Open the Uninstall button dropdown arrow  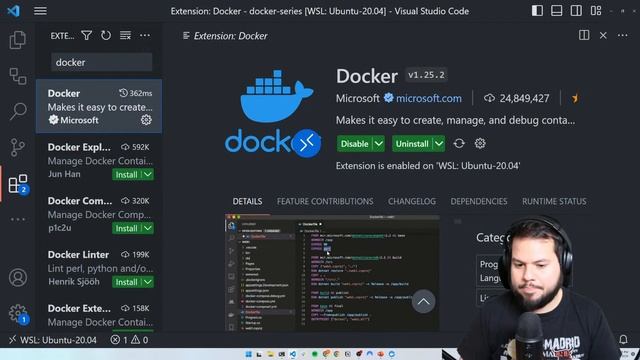click(x=439, y=144)
